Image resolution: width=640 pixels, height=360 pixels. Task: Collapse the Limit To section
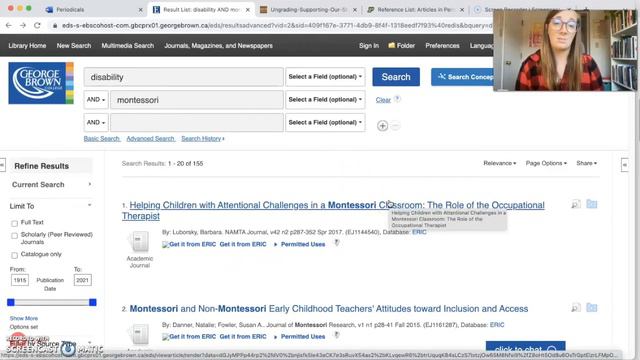click(x=51, y=206)
